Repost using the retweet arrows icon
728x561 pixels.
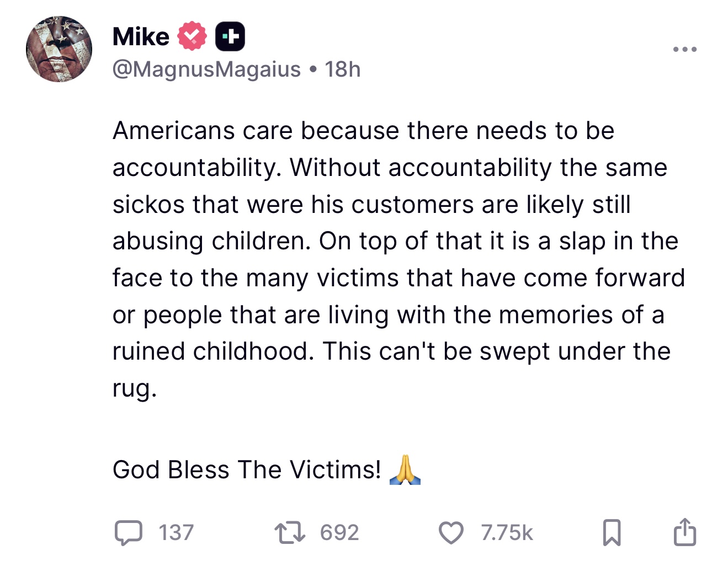[290, 533]
